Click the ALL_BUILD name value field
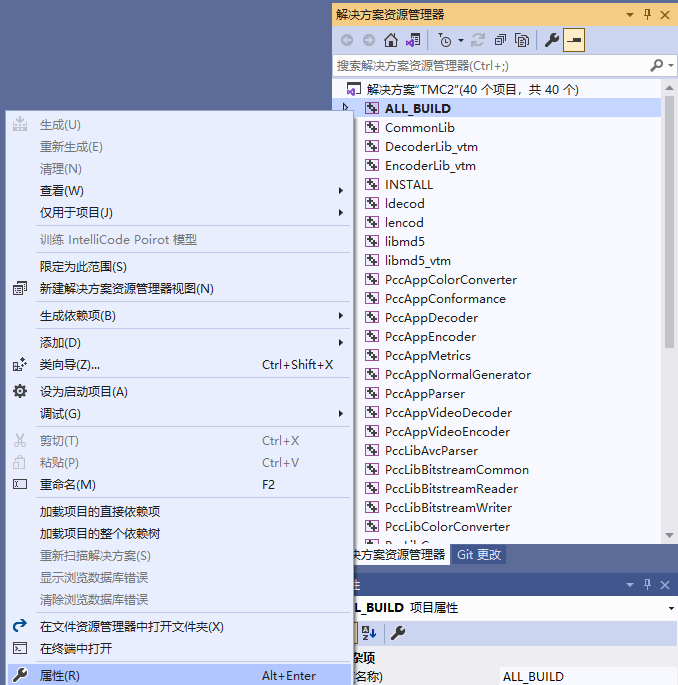The image size is (678, 685). coord(588,677)
